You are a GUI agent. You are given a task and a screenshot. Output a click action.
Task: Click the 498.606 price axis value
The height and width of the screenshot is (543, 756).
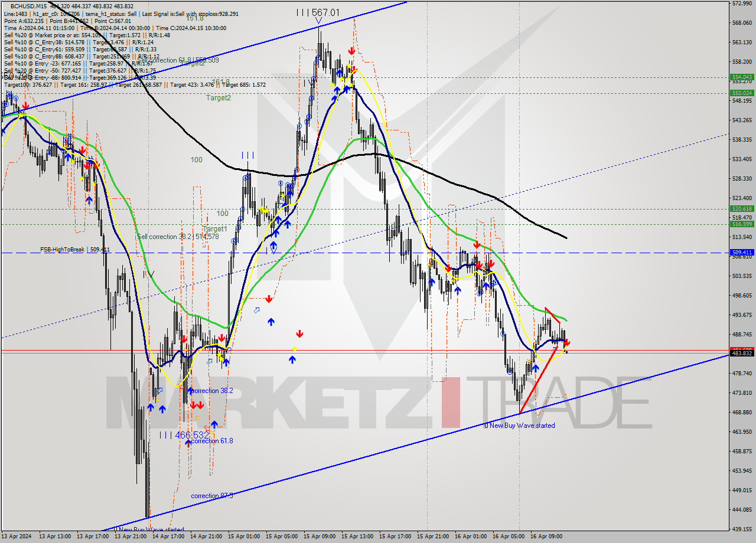coord(742,295)
